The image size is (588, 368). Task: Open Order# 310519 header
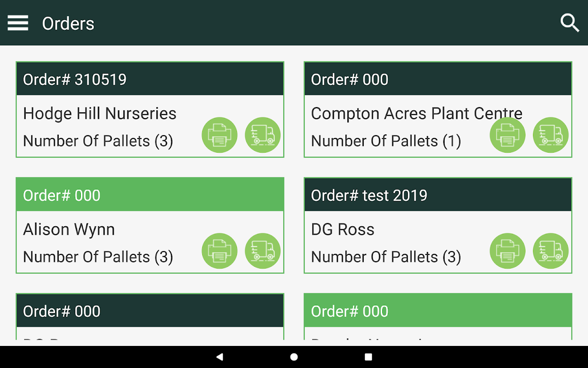click(x=150, y=79)
